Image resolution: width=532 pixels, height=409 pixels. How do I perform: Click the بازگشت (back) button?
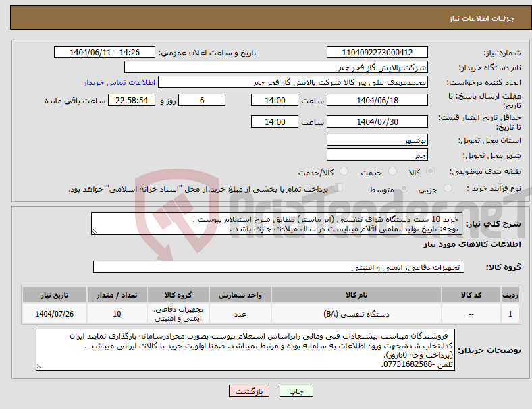[x=249, y=391]
